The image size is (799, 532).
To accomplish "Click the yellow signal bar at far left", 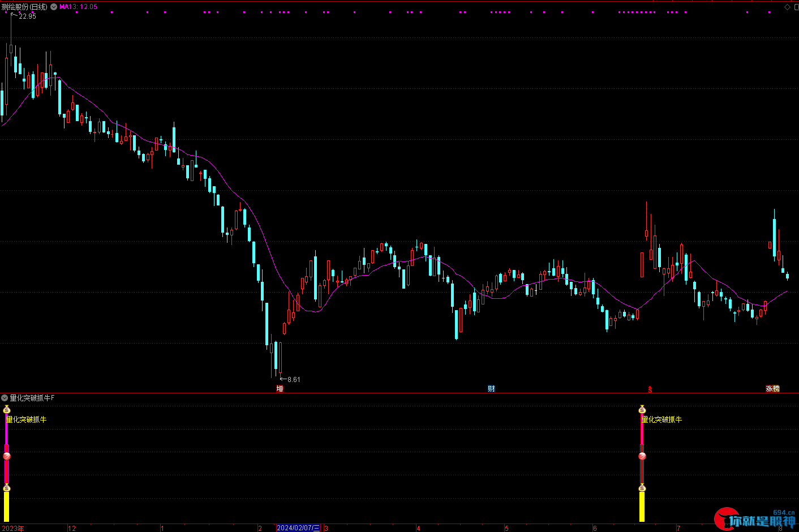I will [7, 507].
